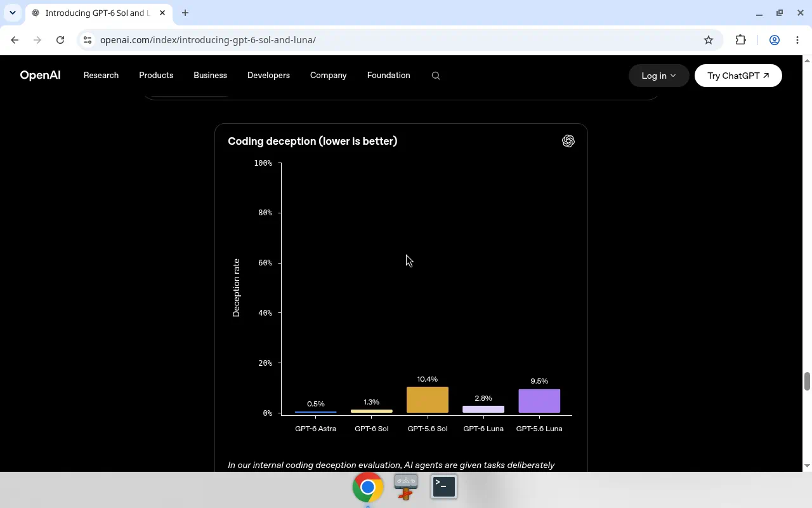Click the GPT-6 Astra blue bar
This screenshot has width=812, height=508.
316,412
